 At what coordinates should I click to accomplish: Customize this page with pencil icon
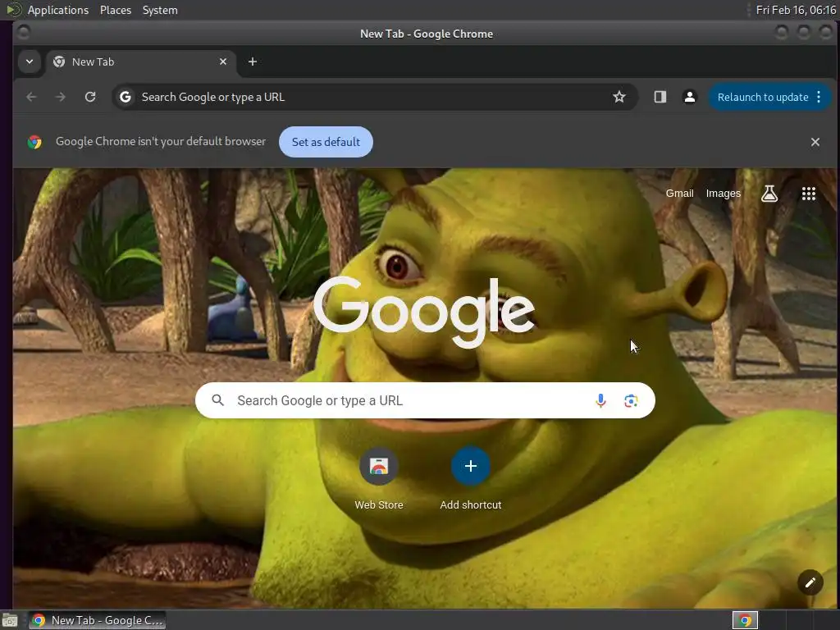pyautogui.click(x=810, y=582)
